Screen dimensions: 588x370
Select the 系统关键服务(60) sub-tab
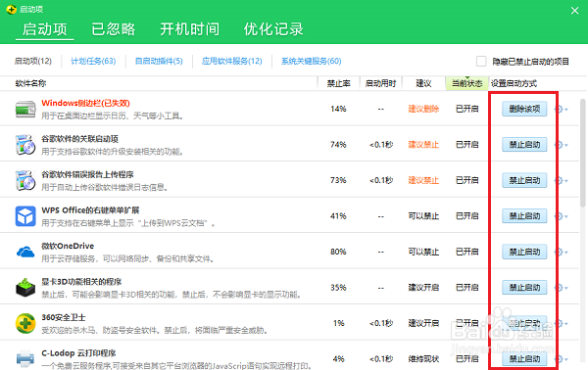312,61
